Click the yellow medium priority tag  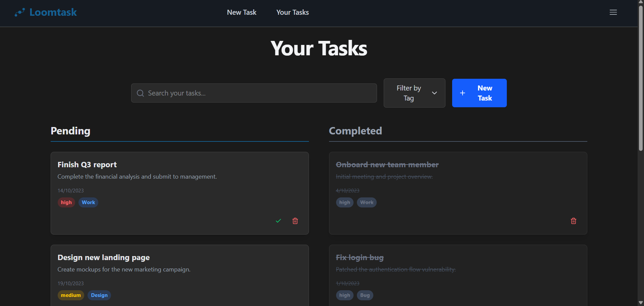coord(71,295)
